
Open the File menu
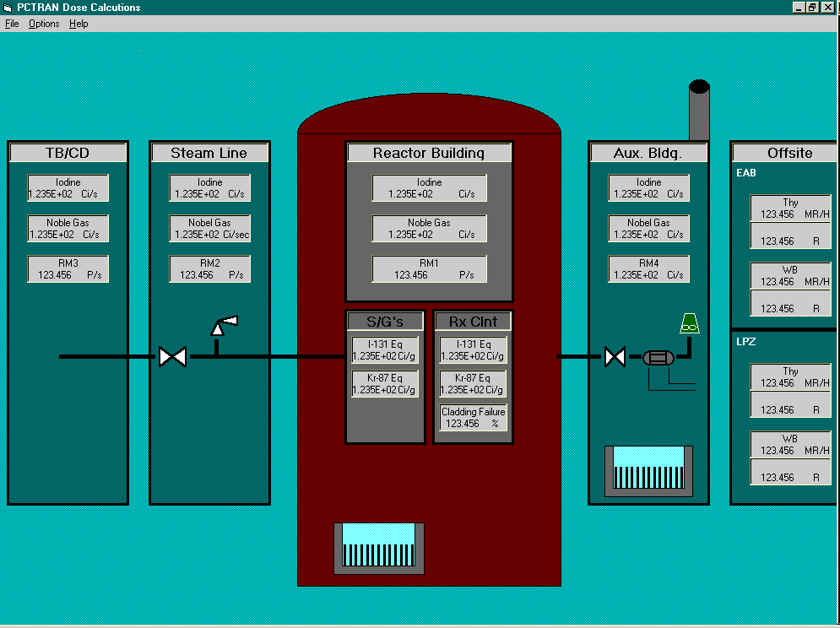[12, 24]
